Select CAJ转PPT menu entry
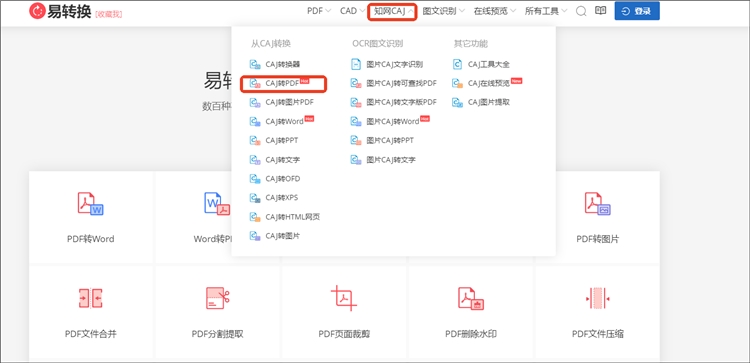The height and width of the screenshot is (363, 750). coord(274,141)
